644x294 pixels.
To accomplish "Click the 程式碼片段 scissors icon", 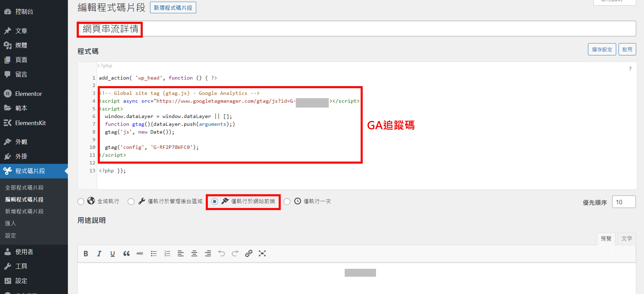I will (x=7, y=171).
